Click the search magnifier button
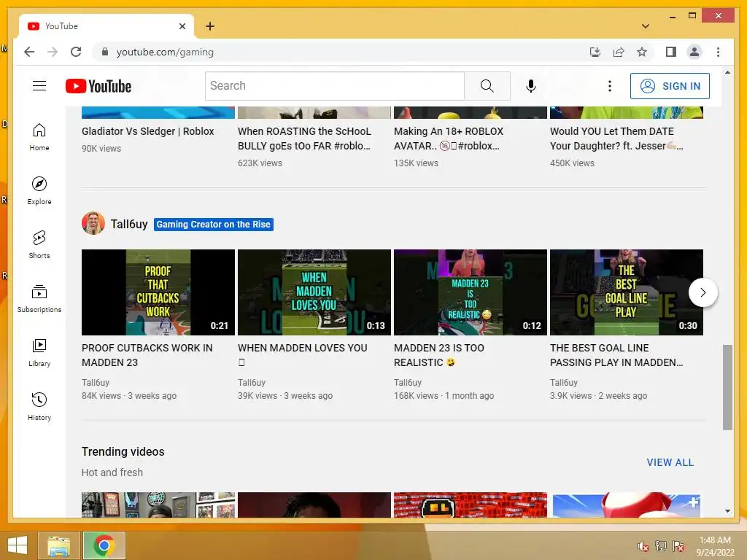Screen dimensions: 747x560 (x=487, y=86)
